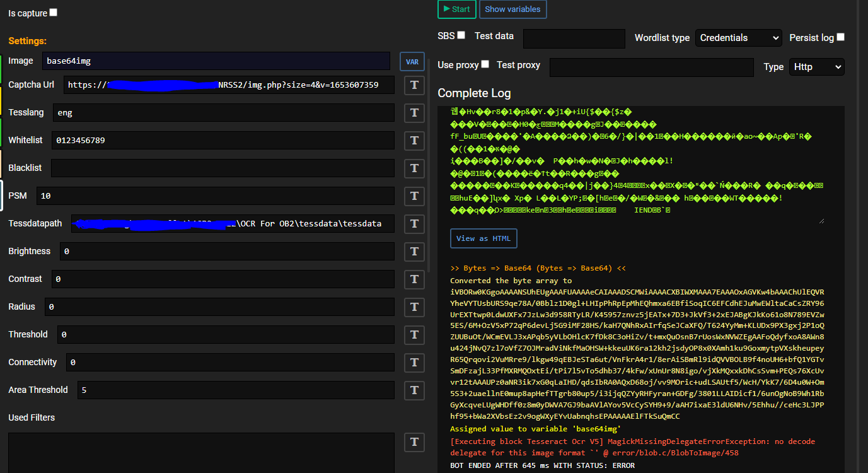Click the Whitelist digits field
This screenshot has width=868, height=473.
223,141
